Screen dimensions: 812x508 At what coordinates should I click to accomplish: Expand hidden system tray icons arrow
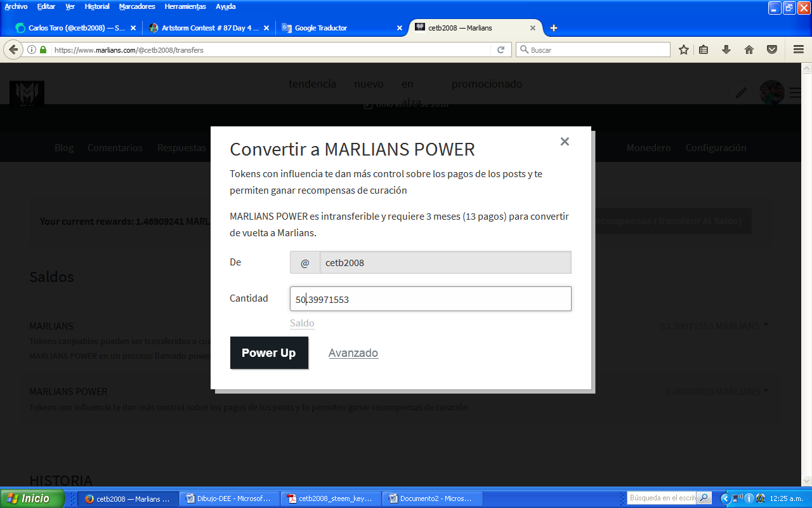pos(726,498)
